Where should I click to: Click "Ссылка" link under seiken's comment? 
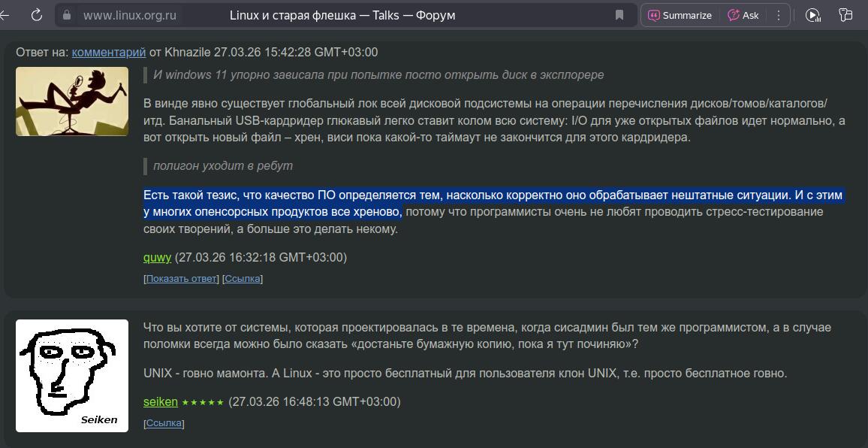pos(164,423)
